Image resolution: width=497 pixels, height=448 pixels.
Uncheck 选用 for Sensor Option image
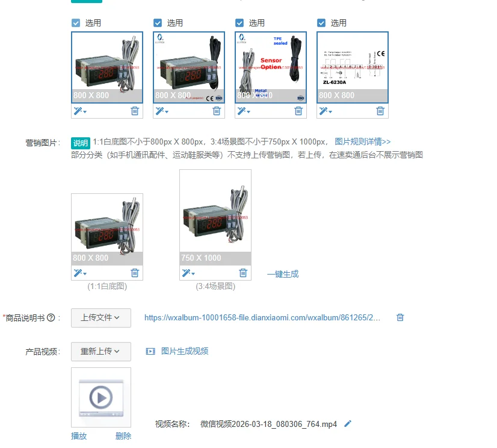[239, 23]
